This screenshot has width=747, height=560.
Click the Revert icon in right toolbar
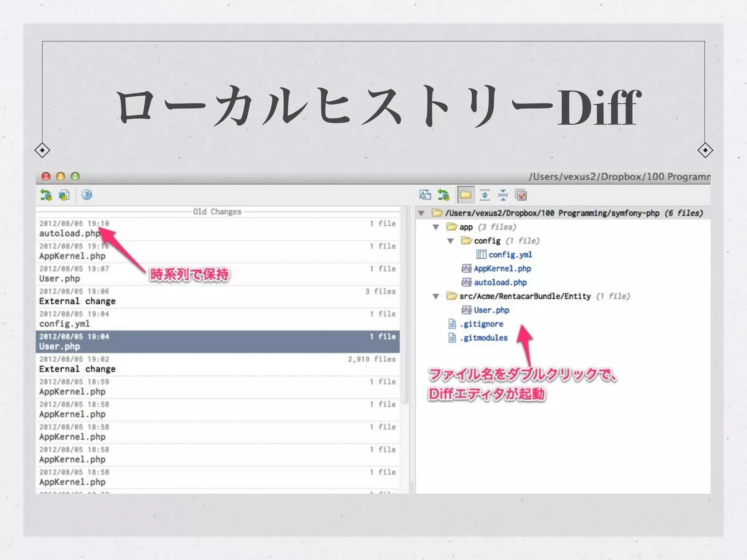(444, 195)
